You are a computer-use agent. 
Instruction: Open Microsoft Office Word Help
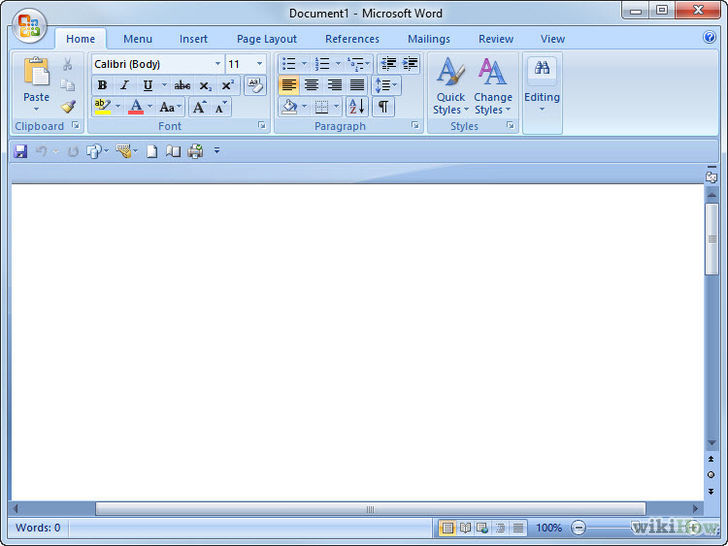click(x=709, y=37)
